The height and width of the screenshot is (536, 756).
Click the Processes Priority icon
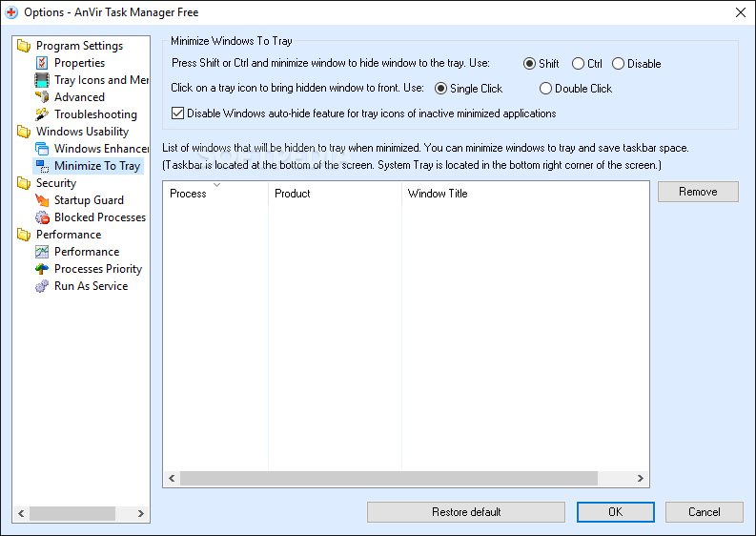point(42,269)
